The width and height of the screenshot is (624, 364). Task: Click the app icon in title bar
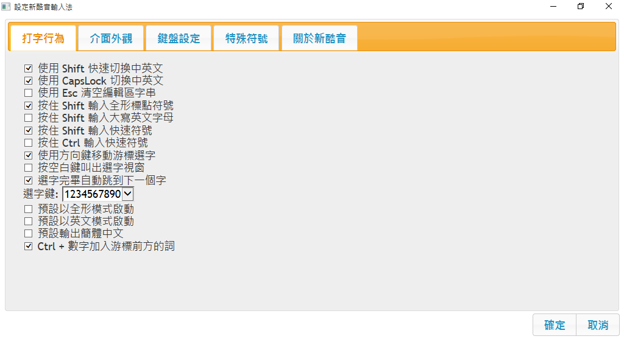[6, 6]
